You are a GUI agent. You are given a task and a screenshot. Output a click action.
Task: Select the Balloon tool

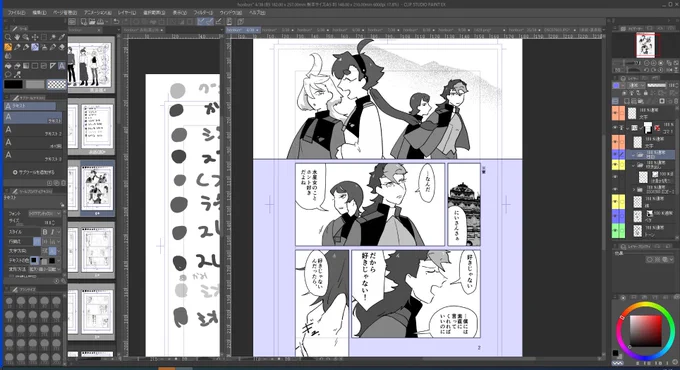[x=8, y=75]
